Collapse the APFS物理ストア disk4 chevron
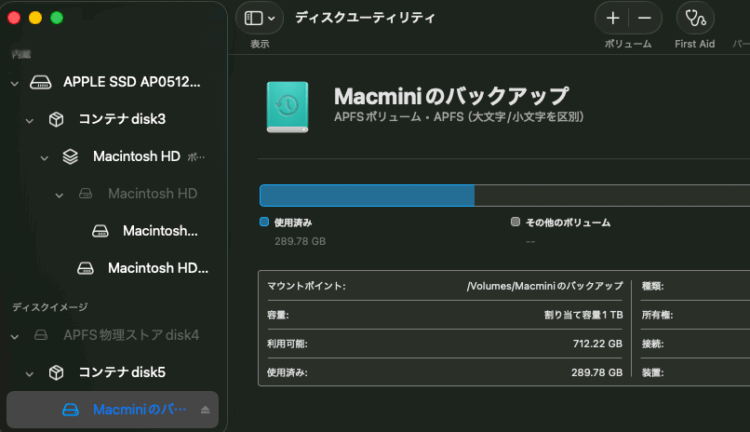750x432 pixels. (15, 336)
